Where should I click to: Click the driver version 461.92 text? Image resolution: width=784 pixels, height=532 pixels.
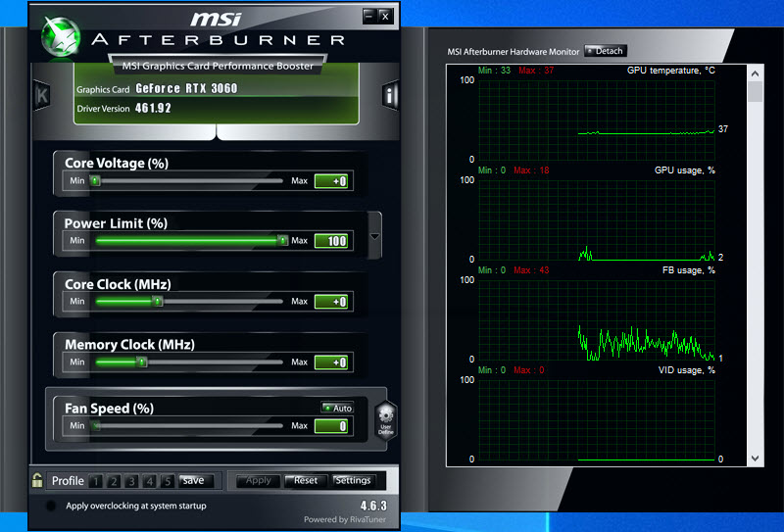153,108
